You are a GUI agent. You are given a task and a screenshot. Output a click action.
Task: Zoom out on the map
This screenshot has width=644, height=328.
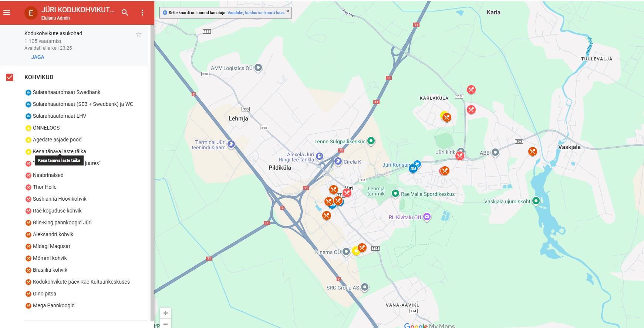[165, 324]
